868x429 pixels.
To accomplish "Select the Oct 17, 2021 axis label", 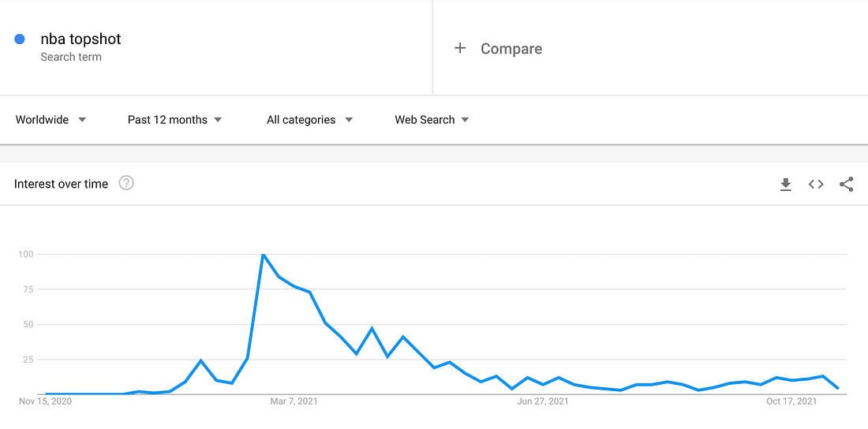I will [791, 401].
